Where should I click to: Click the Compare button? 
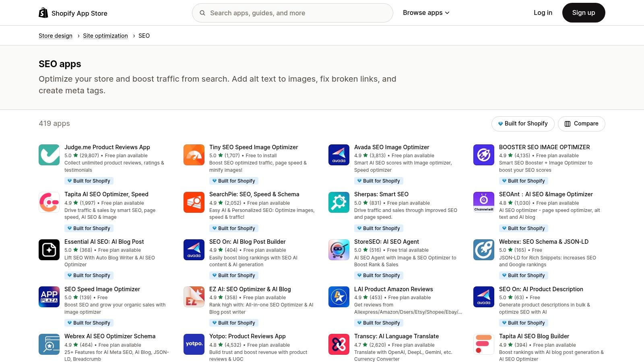coord(581,124)
